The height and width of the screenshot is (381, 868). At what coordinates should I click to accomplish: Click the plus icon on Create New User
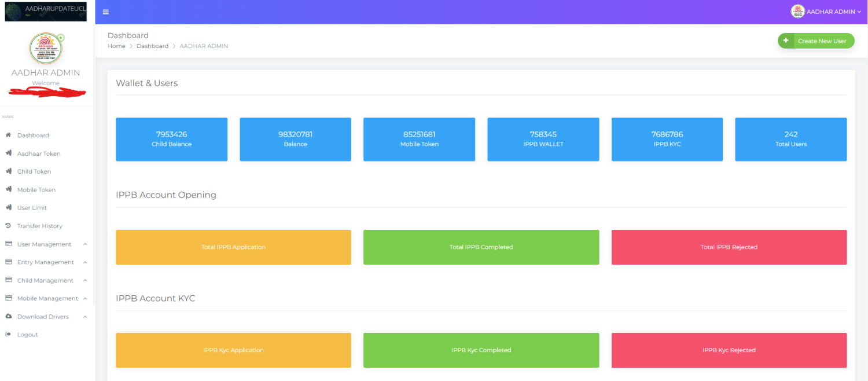(786, 41)
